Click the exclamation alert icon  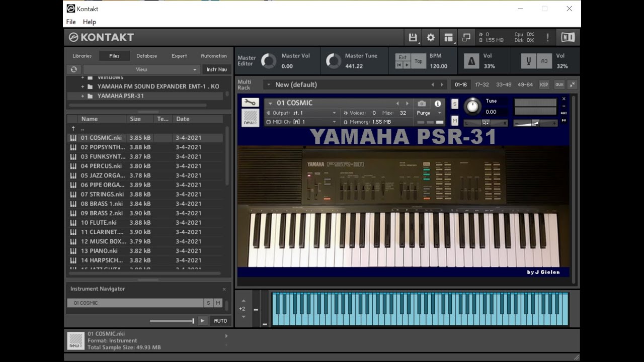[547, 38]
